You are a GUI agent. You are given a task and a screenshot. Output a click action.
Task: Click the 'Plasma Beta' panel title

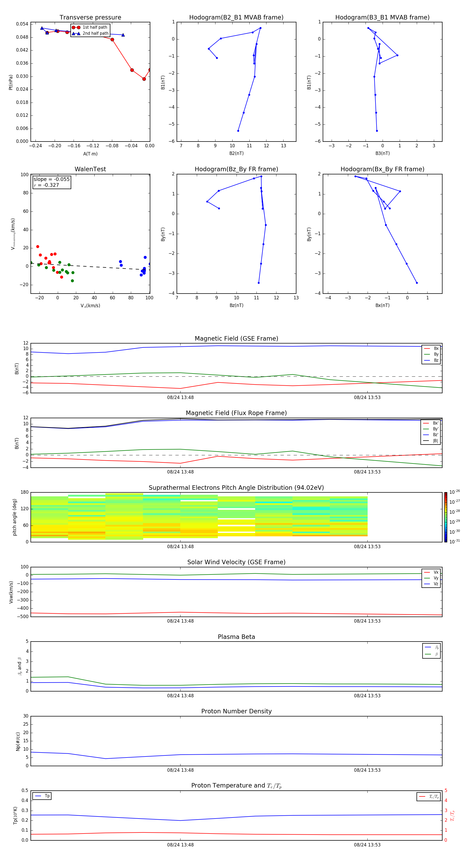(x=236, y=637)
